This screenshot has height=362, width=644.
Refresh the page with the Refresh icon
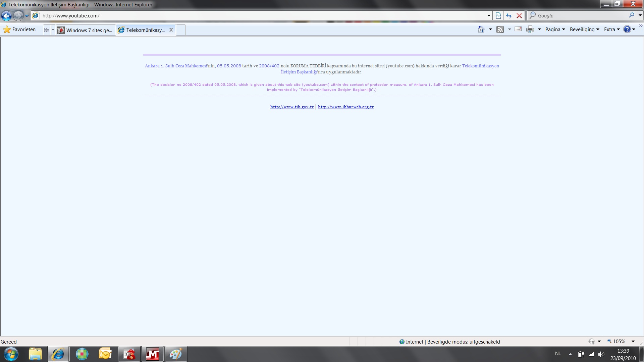click(x=509, y=16)
